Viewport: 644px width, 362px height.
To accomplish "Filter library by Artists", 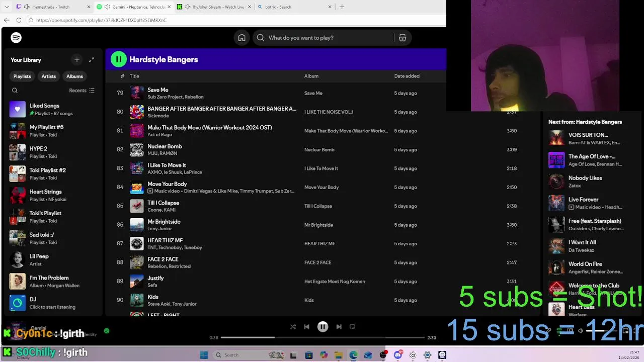I will click(x=49, y=76).
